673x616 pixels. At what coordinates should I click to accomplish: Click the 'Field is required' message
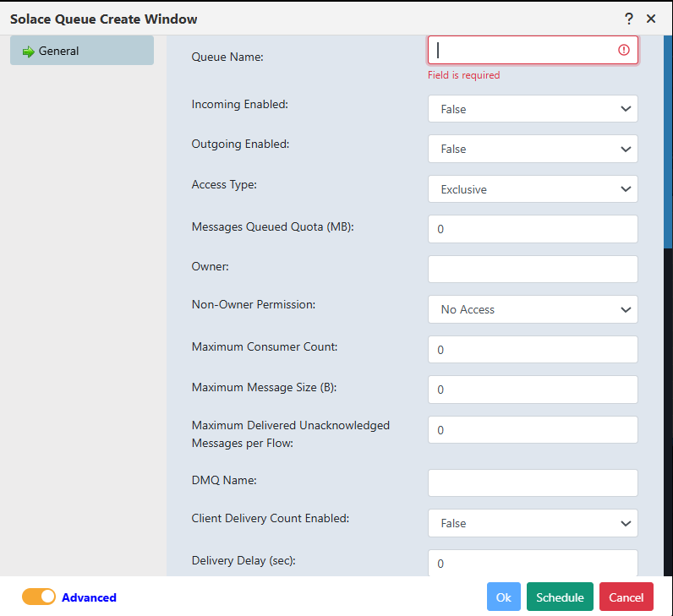(463, 75)
